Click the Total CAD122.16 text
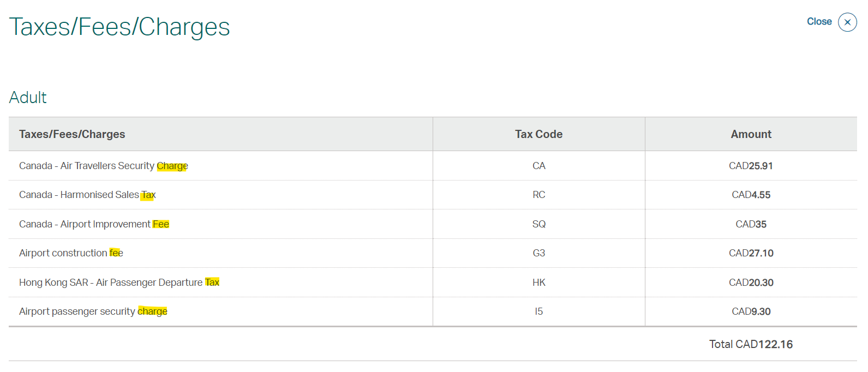The image size is (868, 372). tap(751, 344)
